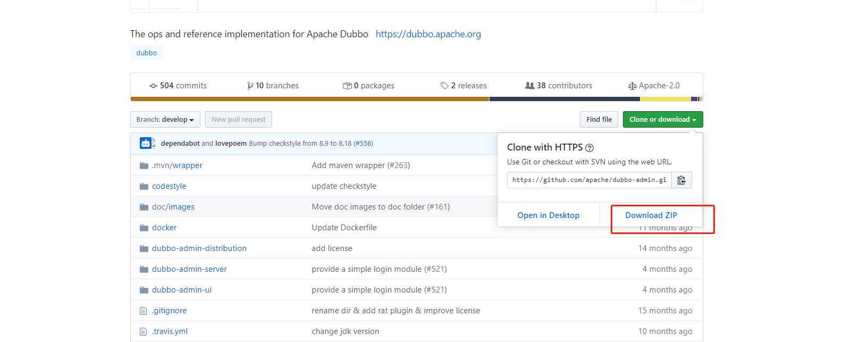Click '15 months ago' timestamp
This screenshot has width=868, height=342.
[665, 311]
